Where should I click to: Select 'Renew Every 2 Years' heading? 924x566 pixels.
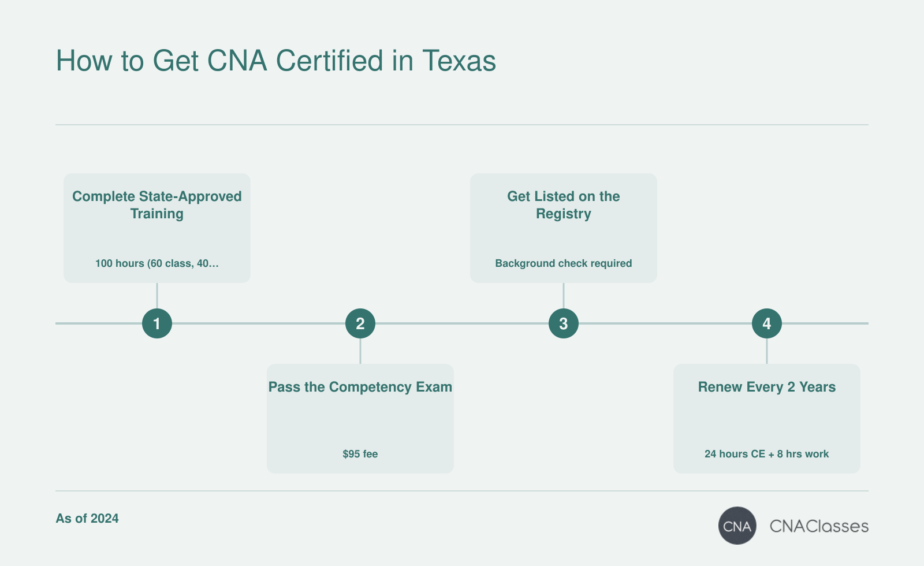point(767,387)
